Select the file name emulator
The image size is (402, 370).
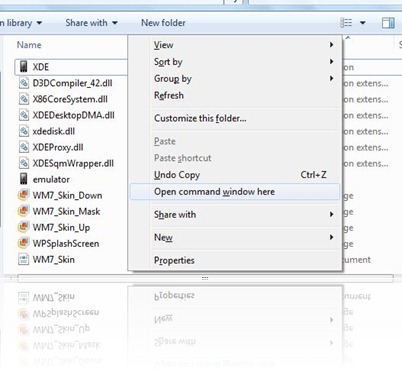51,179
